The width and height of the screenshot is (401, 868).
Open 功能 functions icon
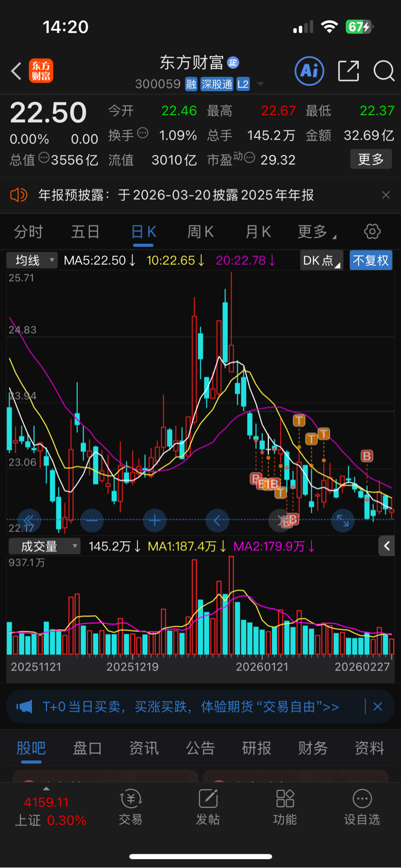[285, 807]
